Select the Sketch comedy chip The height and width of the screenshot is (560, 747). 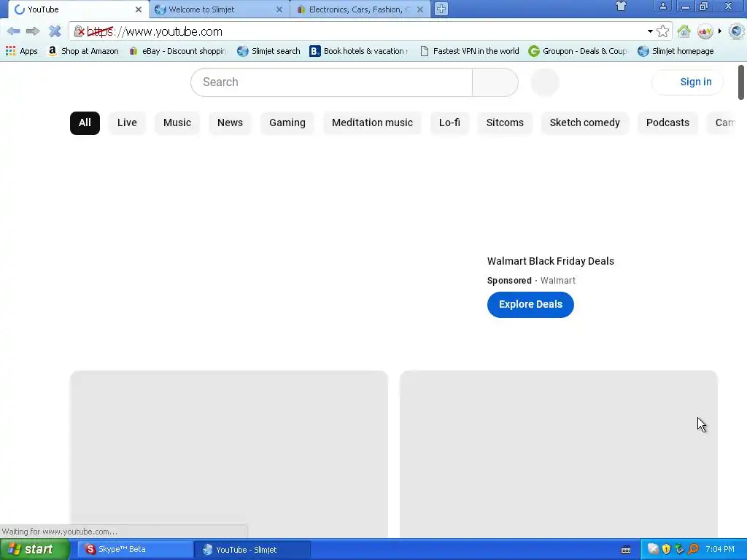click(x=584, y=122)
